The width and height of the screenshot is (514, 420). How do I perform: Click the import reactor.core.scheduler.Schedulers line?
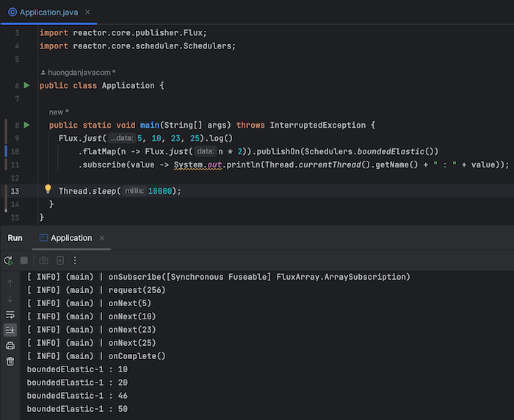(x=137, y=46)
